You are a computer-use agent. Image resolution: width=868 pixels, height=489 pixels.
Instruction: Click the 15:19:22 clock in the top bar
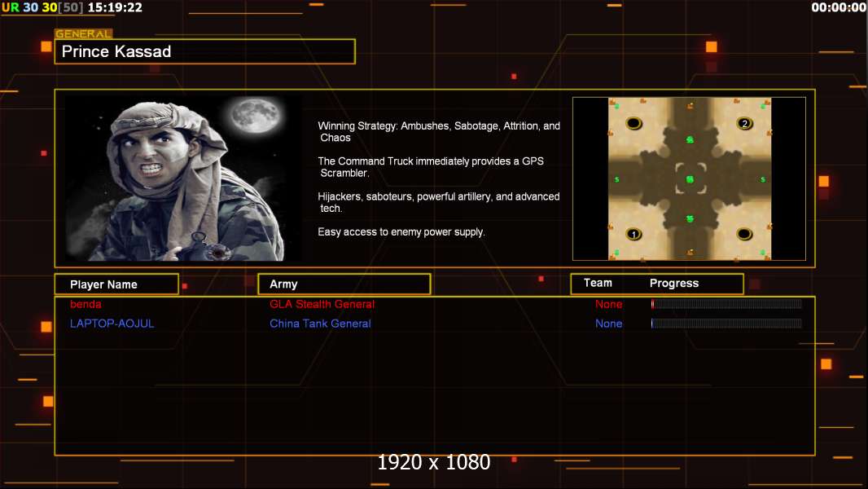coord(115,8)
